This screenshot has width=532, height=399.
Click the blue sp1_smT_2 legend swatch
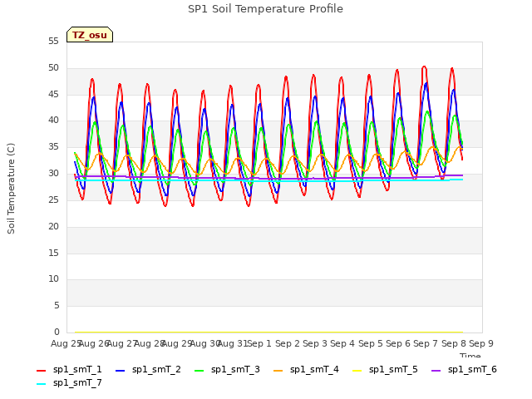[120, 371]
